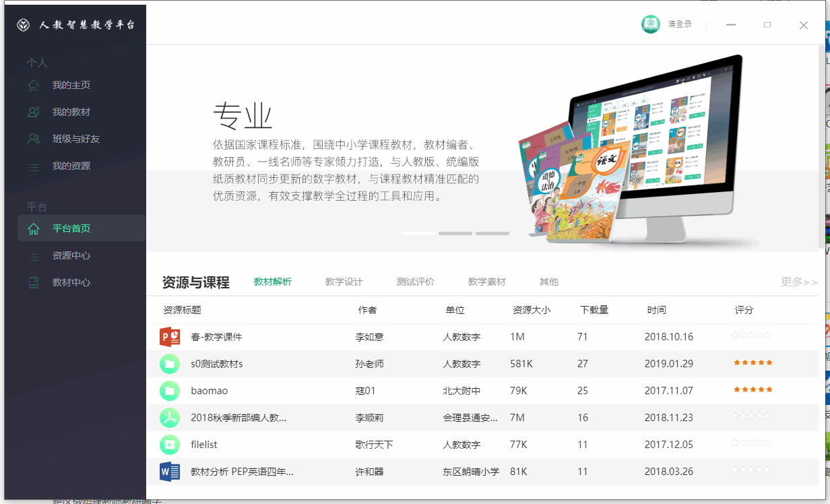830x504 pixels.
Task: Click 班级与好友 people icon
Action: click(x=33, y=139)
